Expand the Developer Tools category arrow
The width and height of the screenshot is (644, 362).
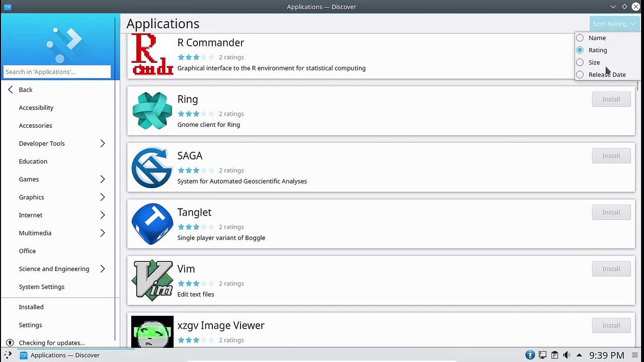[x=103, y=143]
